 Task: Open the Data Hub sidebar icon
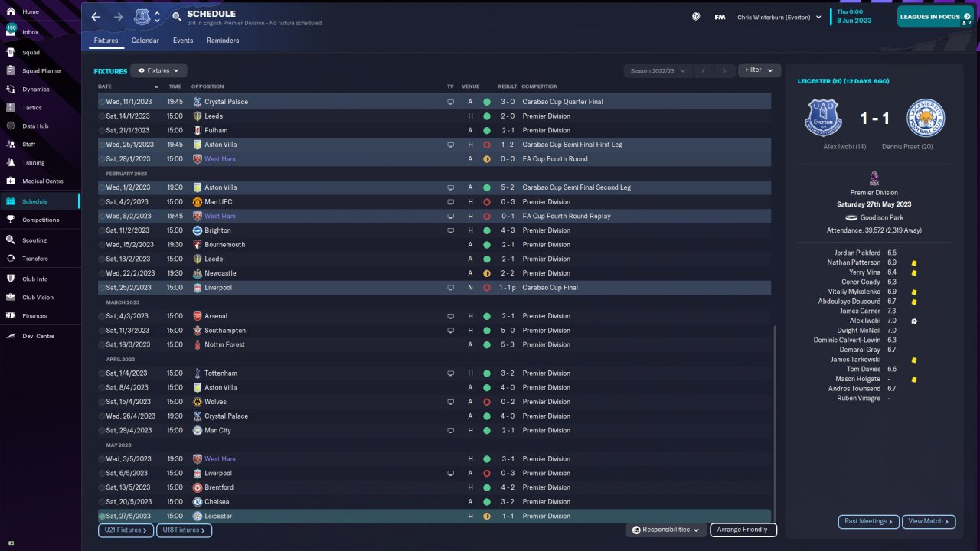coord(11,126)
